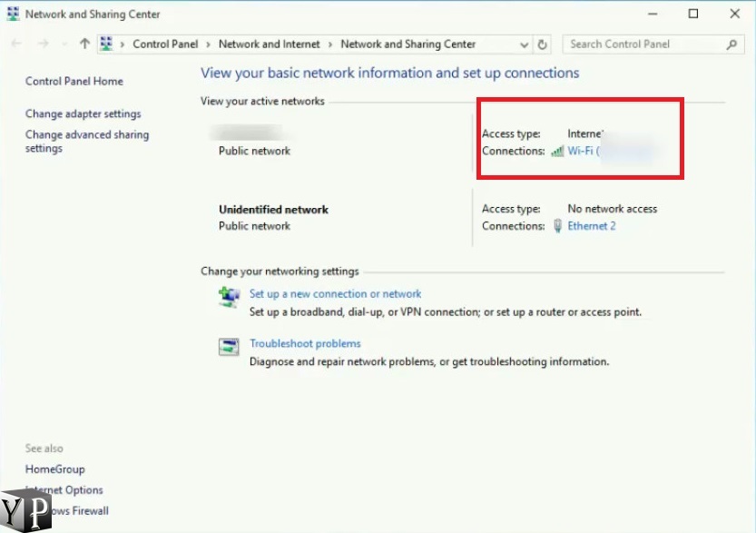Select 'No network access' text
Image resolution: width=756 pixels, height=533 pixels.
(613, 209)
